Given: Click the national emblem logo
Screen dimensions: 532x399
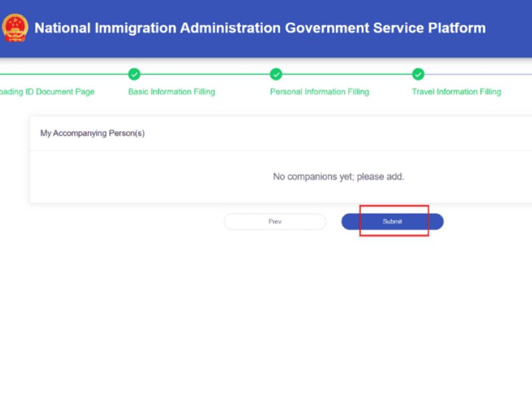Looking at the screenshot, I should click(x=15, y=28).
